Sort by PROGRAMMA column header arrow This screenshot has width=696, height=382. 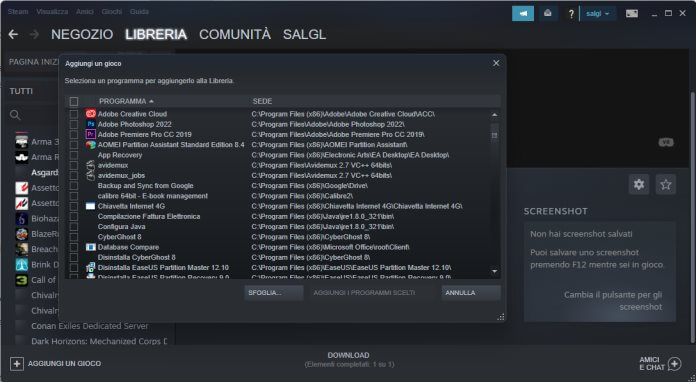click(x=151, y=102)
